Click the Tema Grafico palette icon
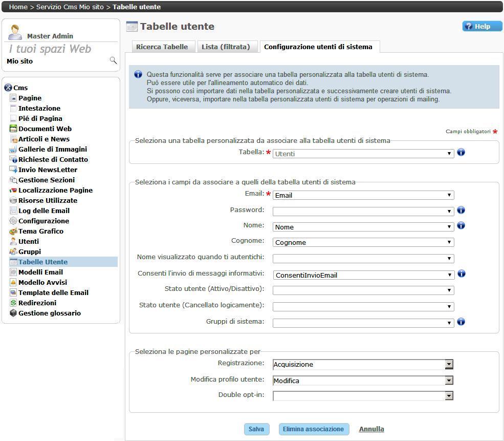Image resolution: width=504 pixels, height=441 pixels. pyautogui.click(x=14, y=232)
